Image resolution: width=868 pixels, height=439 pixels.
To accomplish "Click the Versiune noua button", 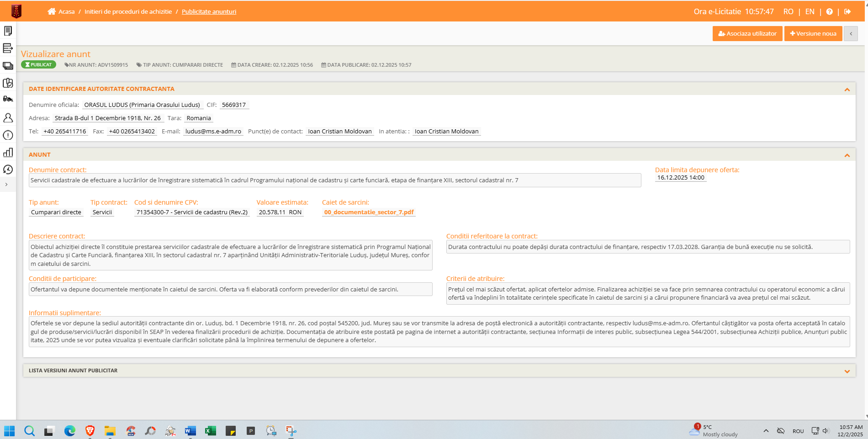I will [813, 34].
